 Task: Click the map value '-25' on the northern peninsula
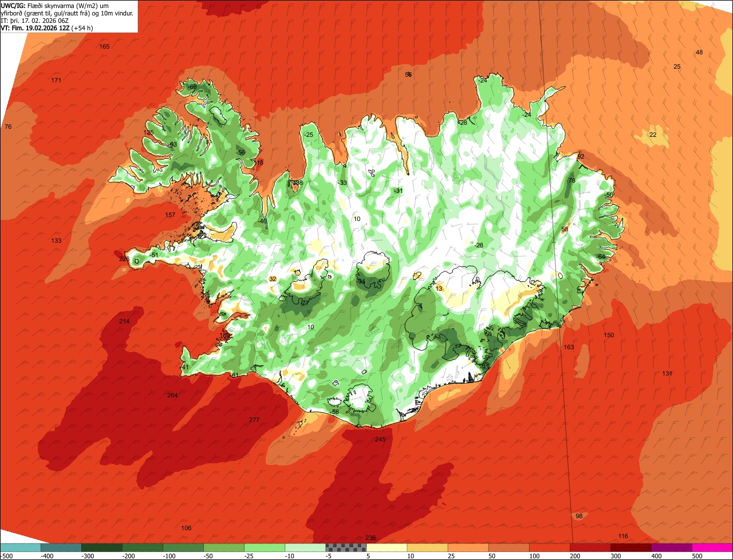coord(309,135)
